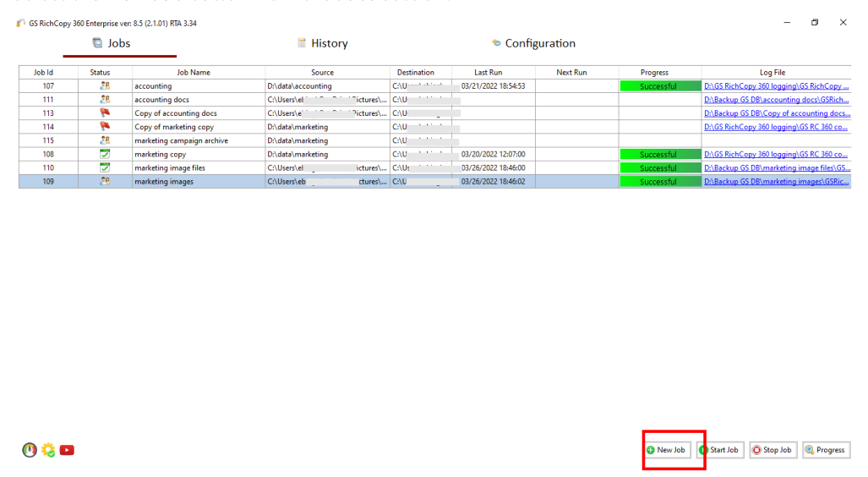The height and width of the screenshot is (477, 868).
Task: Select job name 'accounting'
Action: click(153, 86)
